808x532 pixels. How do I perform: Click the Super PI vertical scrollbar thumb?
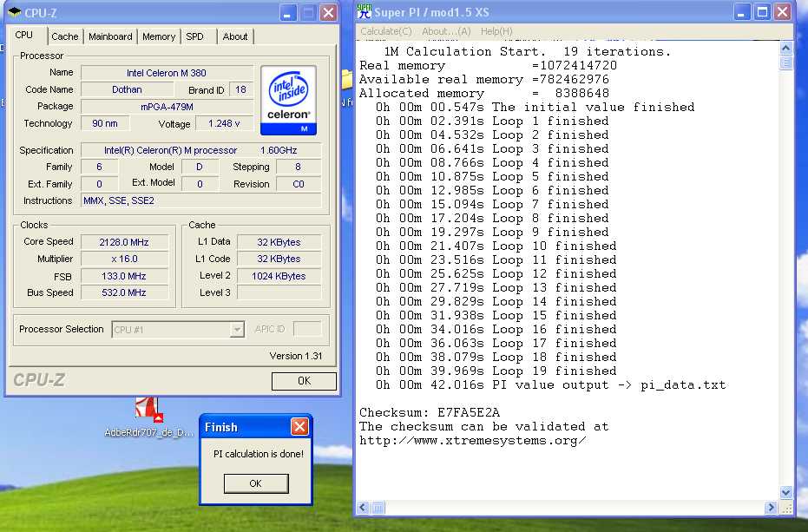tap(785, 62)
